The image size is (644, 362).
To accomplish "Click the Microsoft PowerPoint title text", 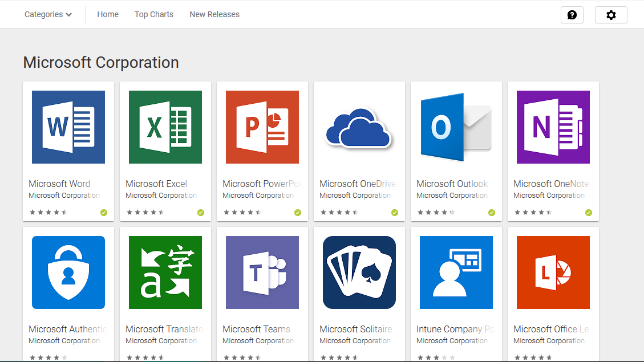I will pos(261,184).
